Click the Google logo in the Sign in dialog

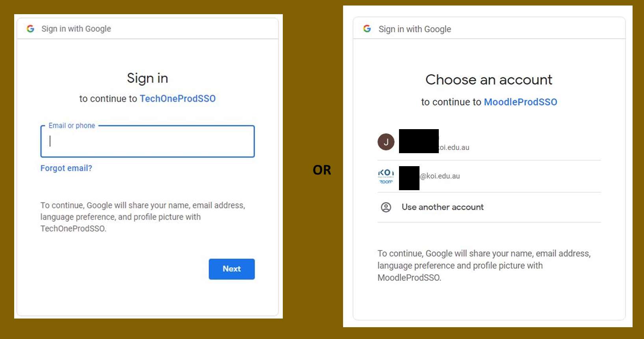pos(30,29)
